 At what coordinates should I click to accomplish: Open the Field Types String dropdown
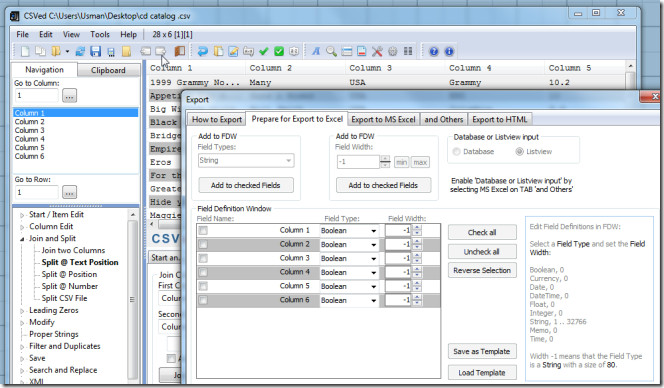pyautogui.click(x=246, y=161)
